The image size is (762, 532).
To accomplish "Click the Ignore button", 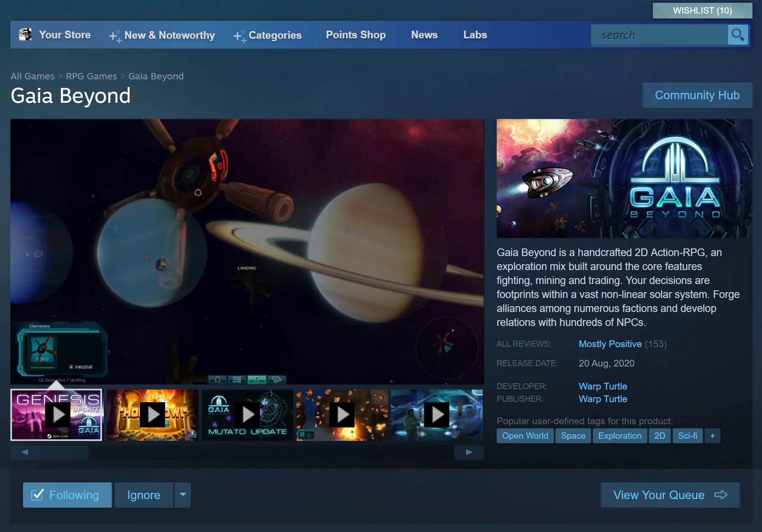I will click(x=144, y=495).
